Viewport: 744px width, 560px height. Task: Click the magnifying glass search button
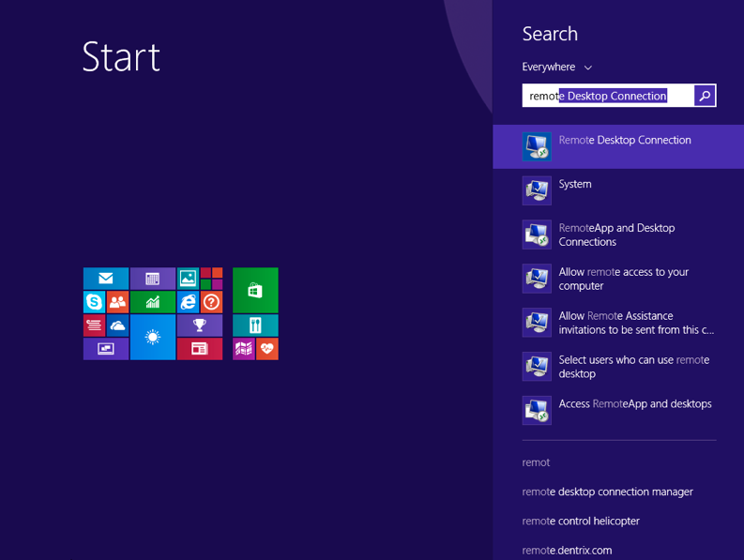(705, 96)
